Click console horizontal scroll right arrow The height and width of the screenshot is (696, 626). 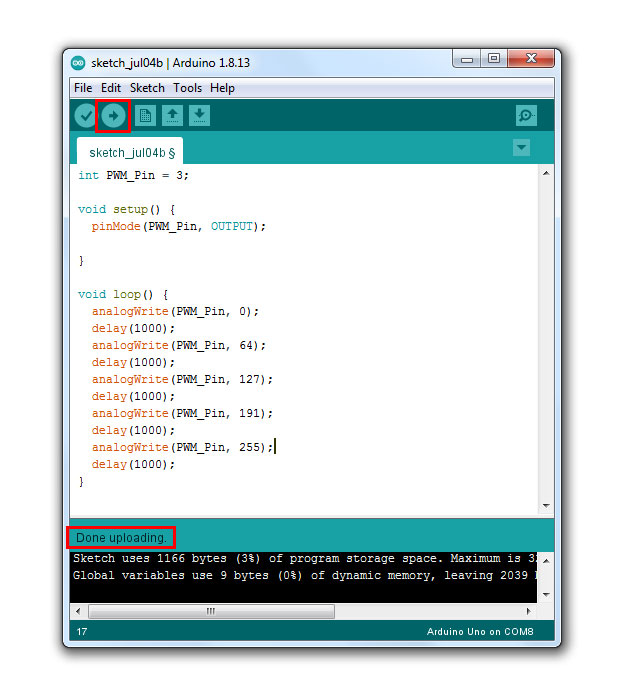coord(528,611)
